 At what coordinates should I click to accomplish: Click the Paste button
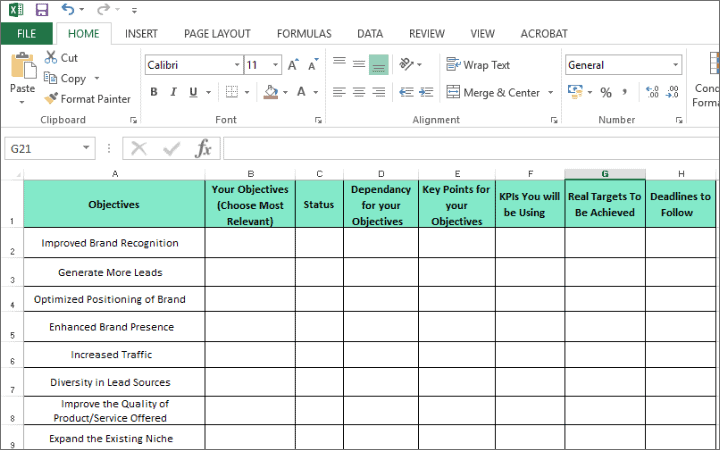22,75
